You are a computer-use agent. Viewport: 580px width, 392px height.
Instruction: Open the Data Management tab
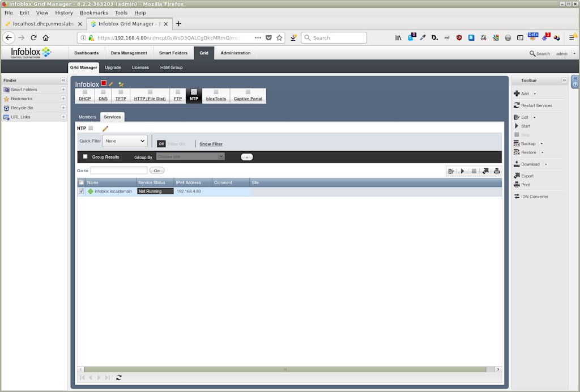(x=129, y=53)
